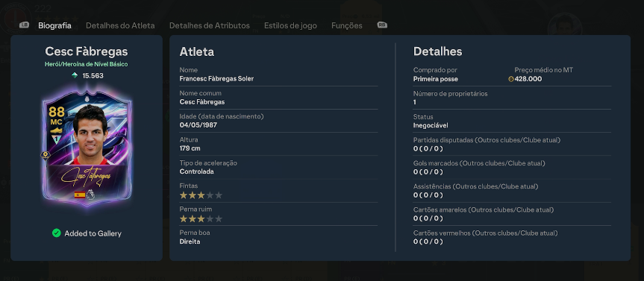Screen dimensions: 644x281
Task: Click the 88 rating on the card
Action: [57, 112]
